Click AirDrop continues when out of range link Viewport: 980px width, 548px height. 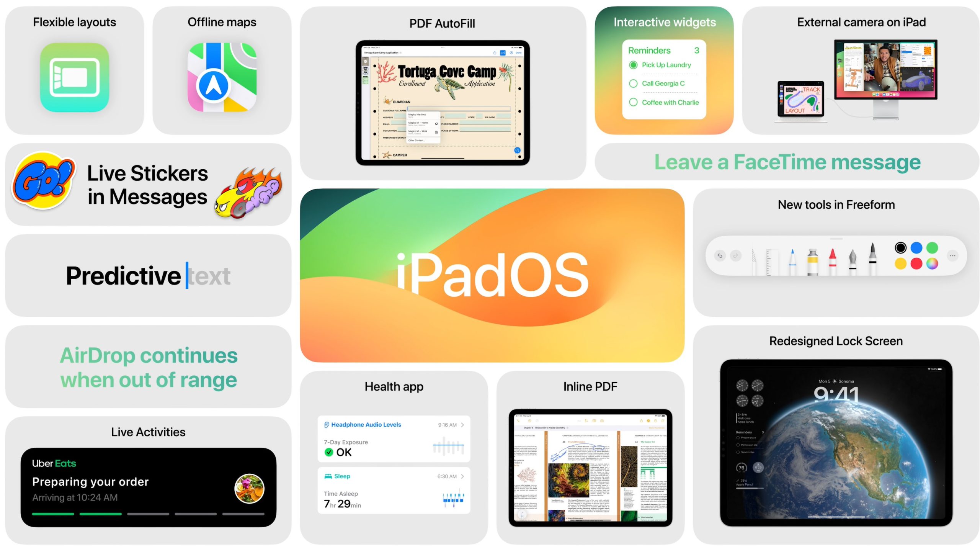(149, 368)
